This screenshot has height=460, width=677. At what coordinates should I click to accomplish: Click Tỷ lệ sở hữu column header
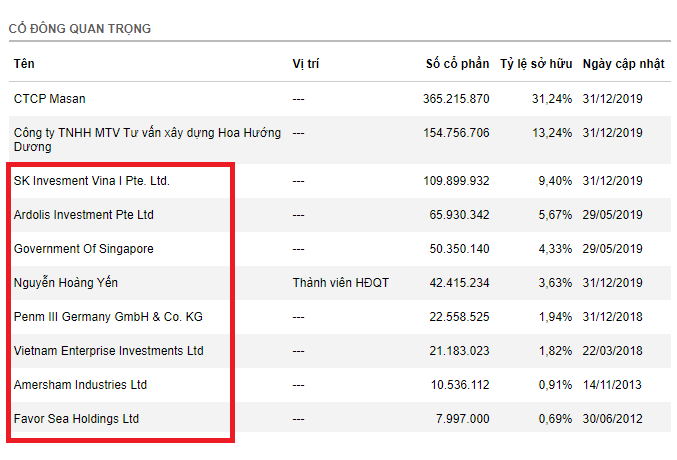coord(535,63)
